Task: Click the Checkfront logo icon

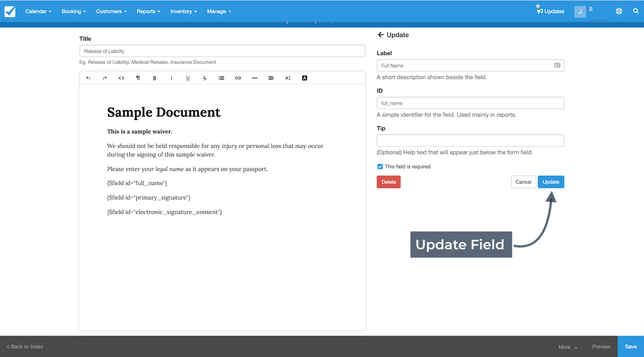Action: pyautogui.click(x=10, y=11)
